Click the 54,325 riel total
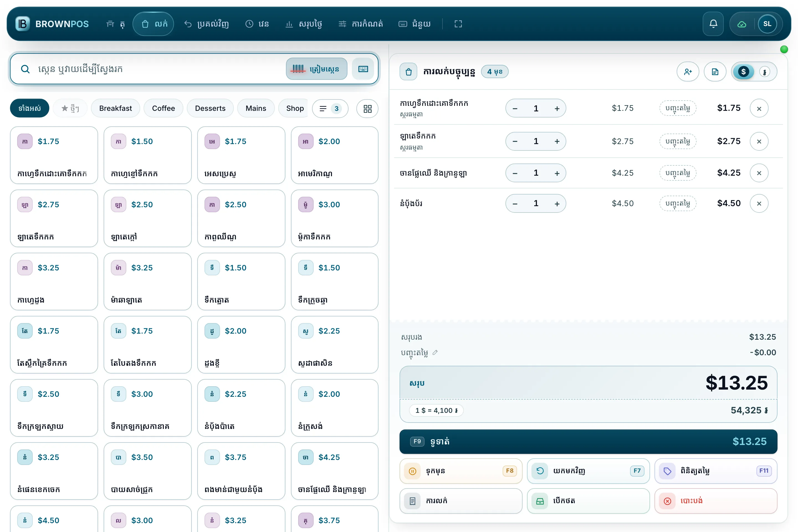798x532 pixels. tap(749, 410)
